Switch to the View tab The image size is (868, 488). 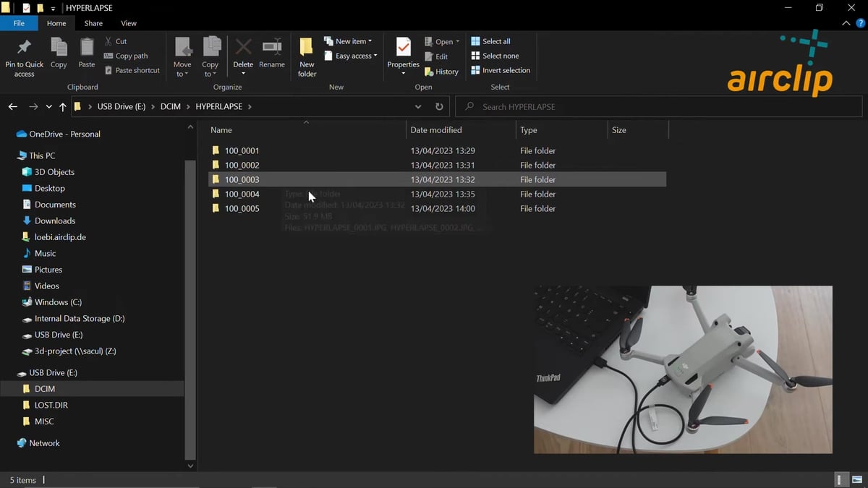(129, 23)
